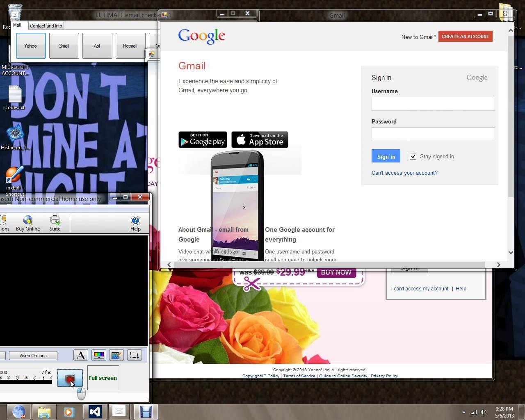Click the MICROSOFT ACCOUNT desktop icon label
The width and height of the screenshot is (525, 420).
[x=15, y=70]
